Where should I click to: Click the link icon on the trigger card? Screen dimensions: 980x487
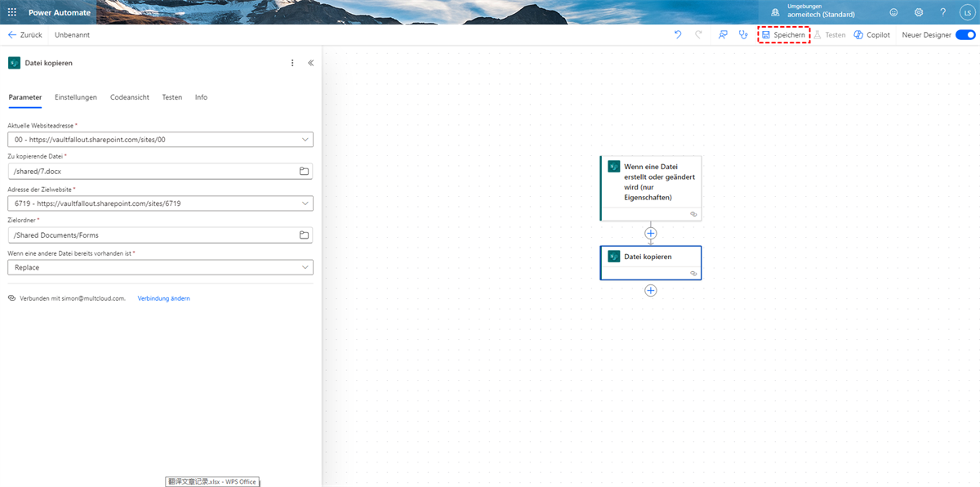(x=693, y=213)
